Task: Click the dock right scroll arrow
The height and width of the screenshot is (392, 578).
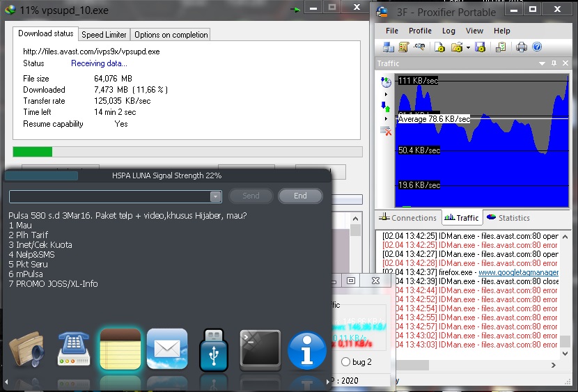Action: click(x=328, y=382)
